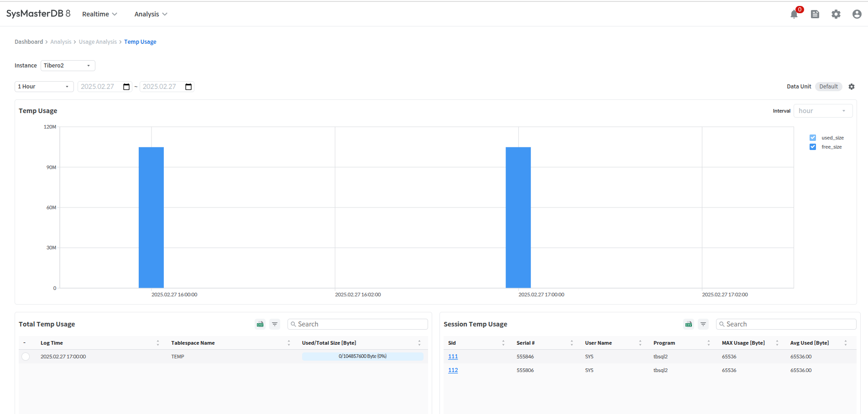
Task: Expand the Analysis menu
Action: coord(151,14)
